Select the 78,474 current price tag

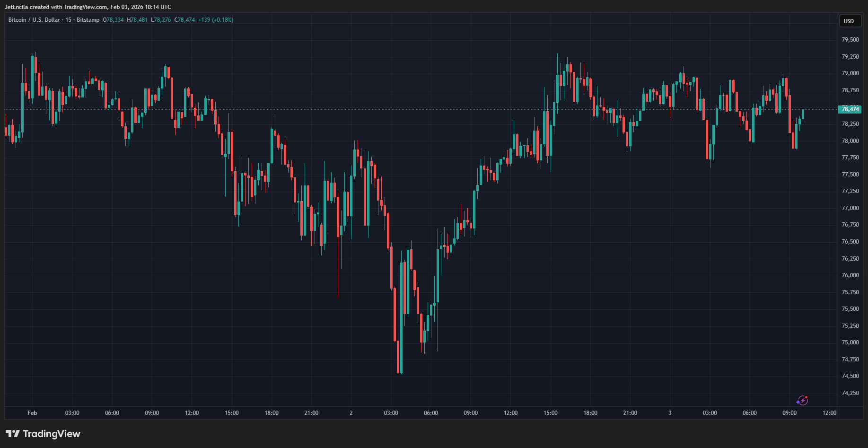(850, 109)
